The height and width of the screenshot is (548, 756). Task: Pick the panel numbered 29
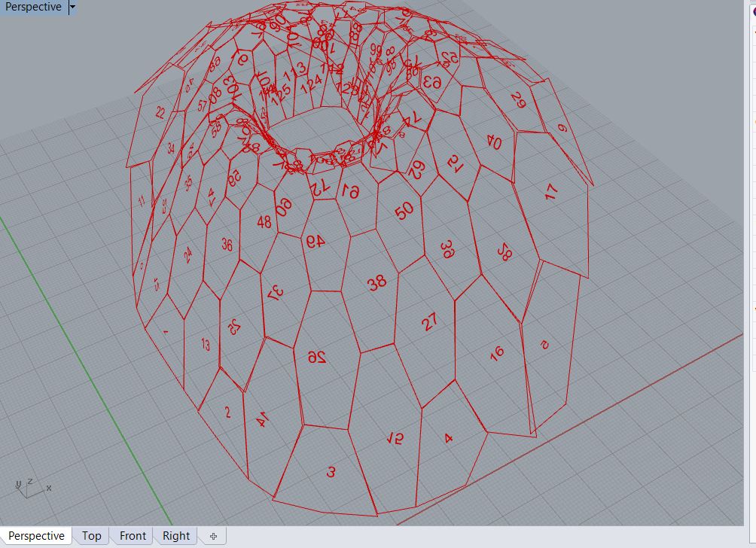(x=517, y=101)
